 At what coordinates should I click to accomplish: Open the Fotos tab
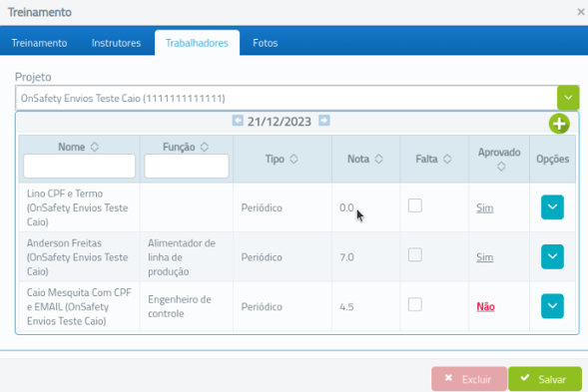pyautogui.click(x=266, y=43)
